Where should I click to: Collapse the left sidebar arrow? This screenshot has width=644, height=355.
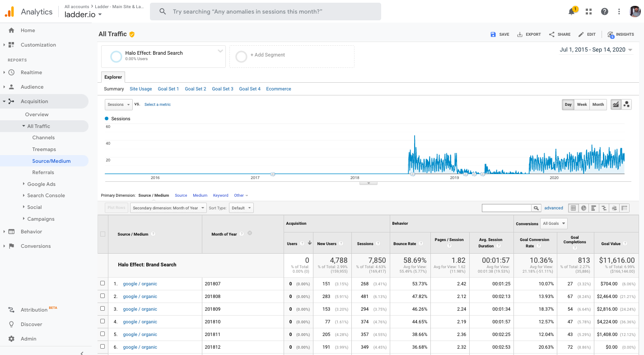click(82, 353)
